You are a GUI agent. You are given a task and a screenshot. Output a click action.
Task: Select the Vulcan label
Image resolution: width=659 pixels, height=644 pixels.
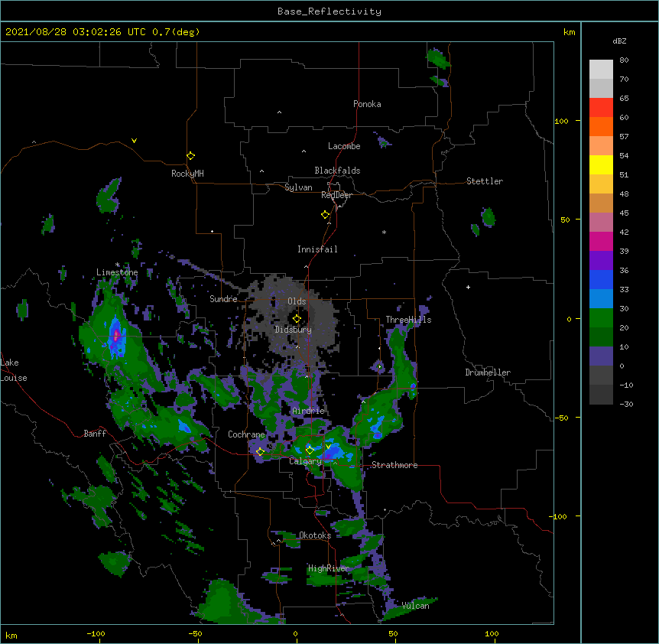tap(416, 606)
